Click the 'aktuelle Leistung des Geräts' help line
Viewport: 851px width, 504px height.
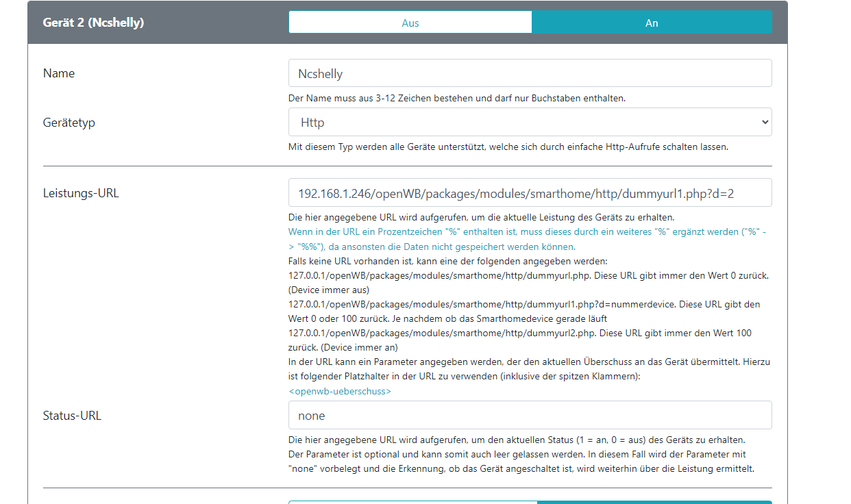(x=482, y=217)
